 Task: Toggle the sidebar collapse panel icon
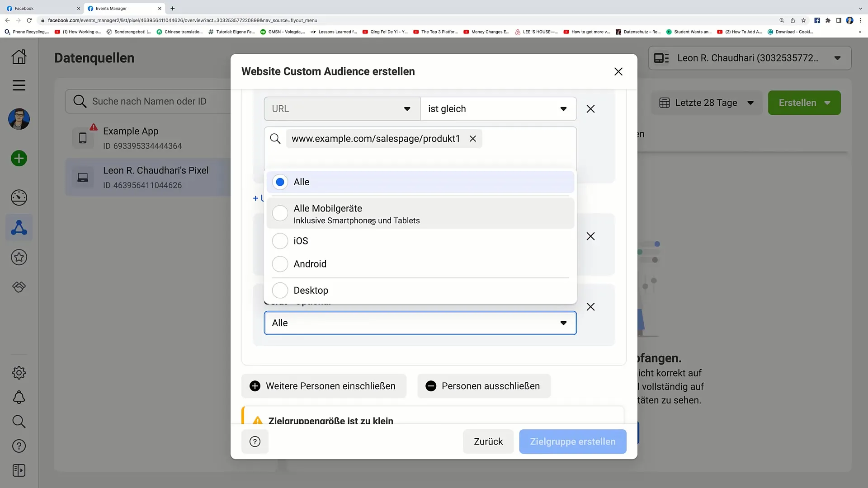[19, 471]
